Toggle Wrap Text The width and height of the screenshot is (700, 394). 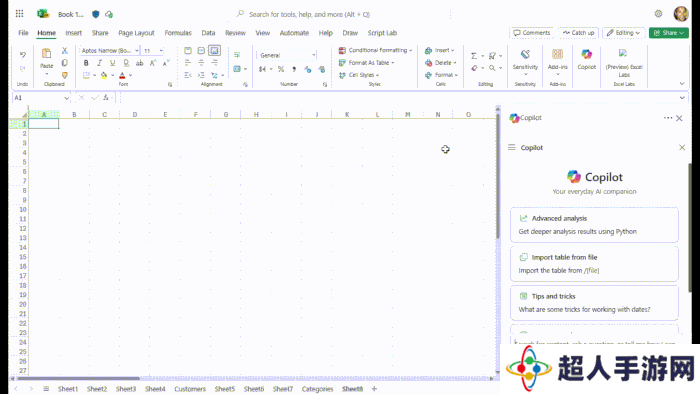[x=237, y=55]
